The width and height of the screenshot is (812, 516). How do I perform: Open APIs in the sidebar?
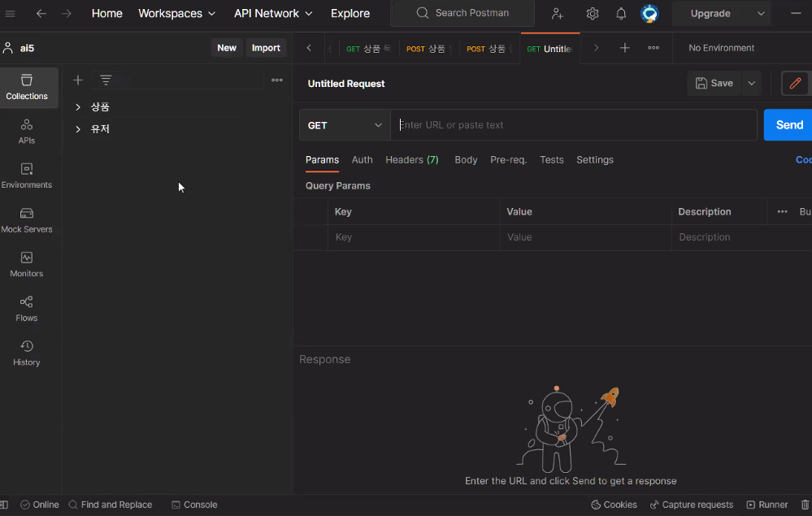tap(27, 132)
